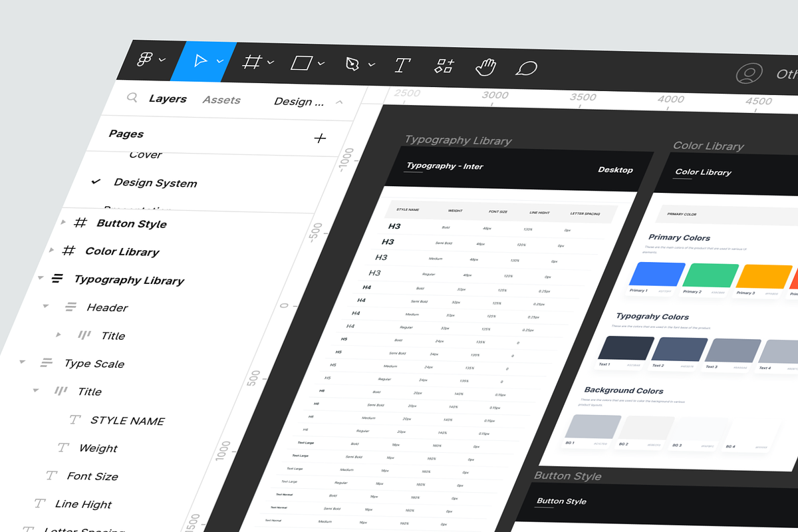The height and width of the screenshot is (532, 798).
Task: Click auto-layout icon of Typography Library layer
Action: pyautogui.click(x=58, y=279)
